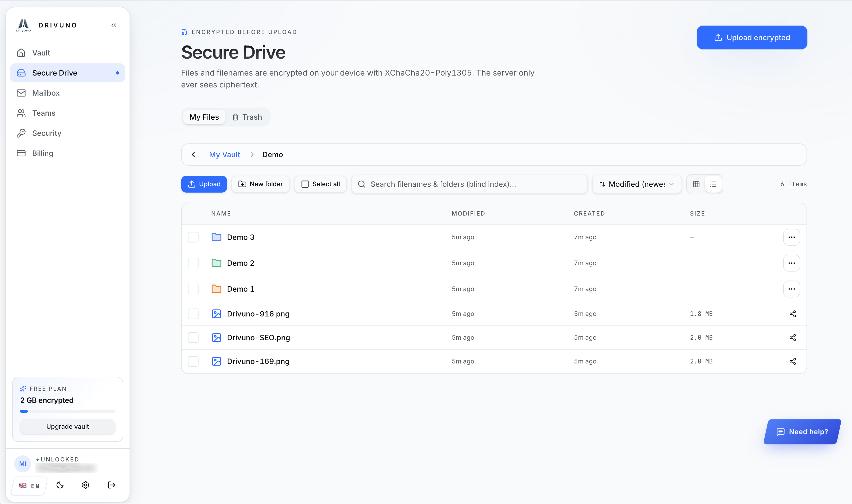The height and width of the screenshot is (504, 852).
Task: Check the box for Demo 2
Action: coord(194,263)
